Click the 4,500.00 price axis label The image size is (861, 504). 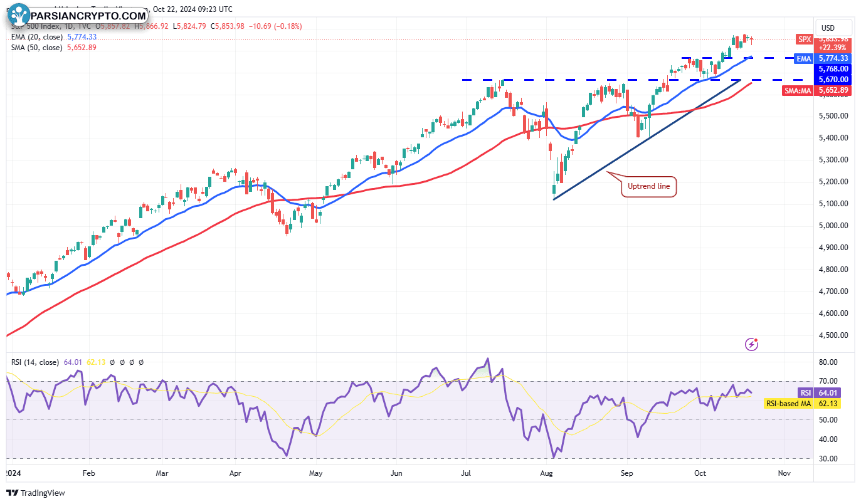835,335
